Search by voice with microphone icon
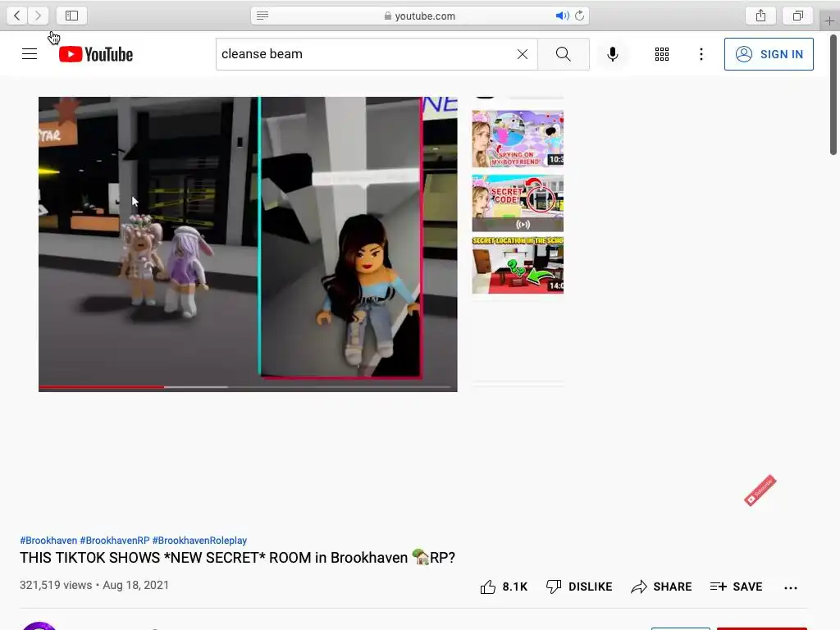840x630 pixels. 612,54
